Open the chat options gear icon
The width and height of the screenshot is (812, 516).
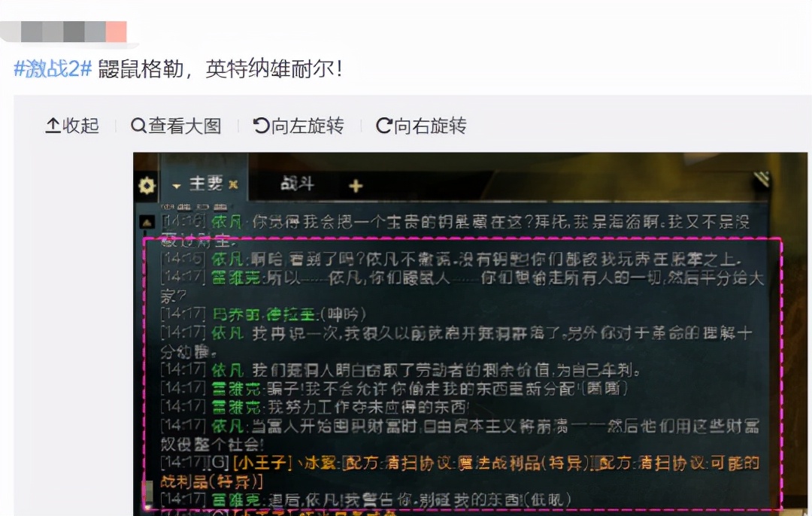click(146, 186)
